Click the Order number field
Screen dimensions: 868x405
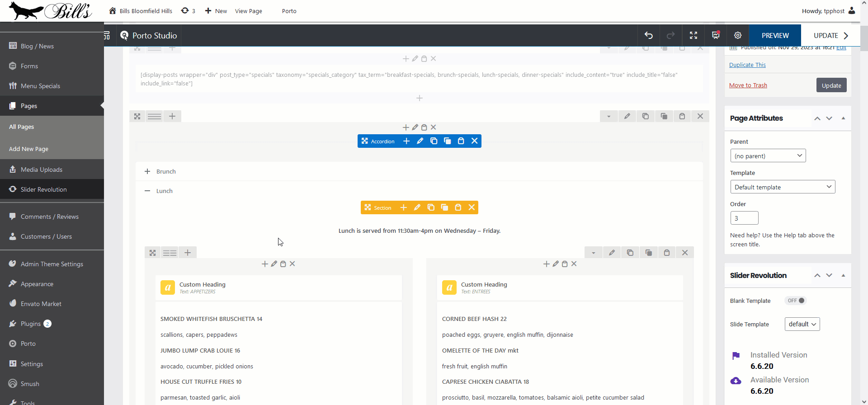click(744, 218)
